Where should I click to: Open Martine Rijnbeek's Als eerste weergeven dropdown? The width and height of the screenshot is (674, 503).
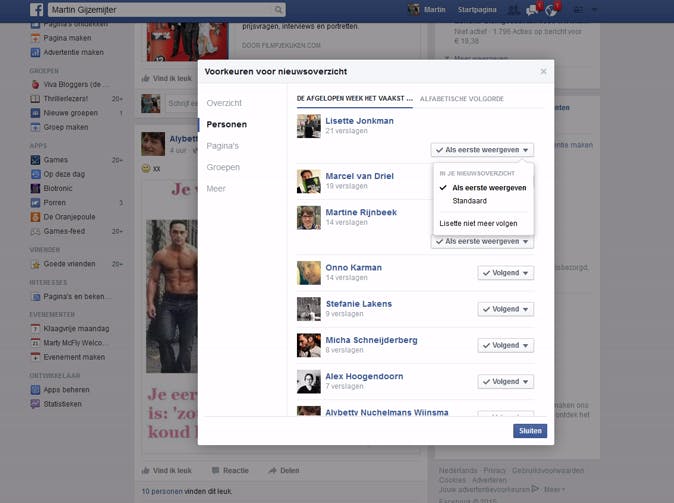(x=482, y=242)
